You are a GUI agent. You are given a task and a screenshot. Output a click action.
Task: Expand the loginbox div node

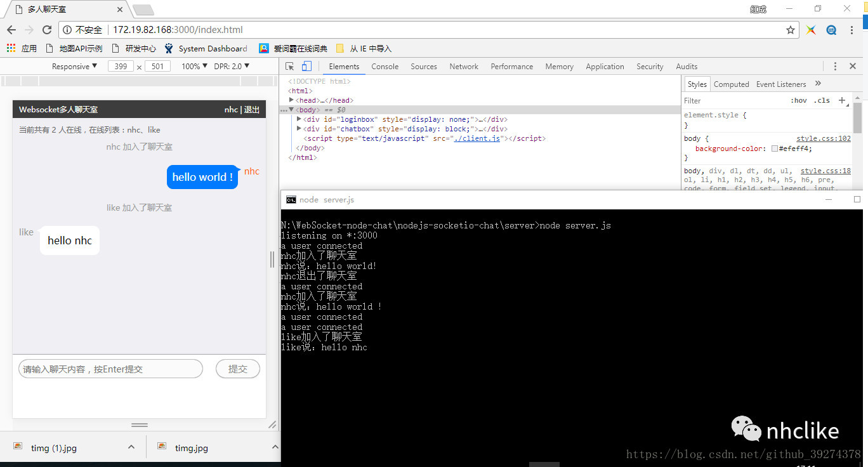(x=299, y=119)
